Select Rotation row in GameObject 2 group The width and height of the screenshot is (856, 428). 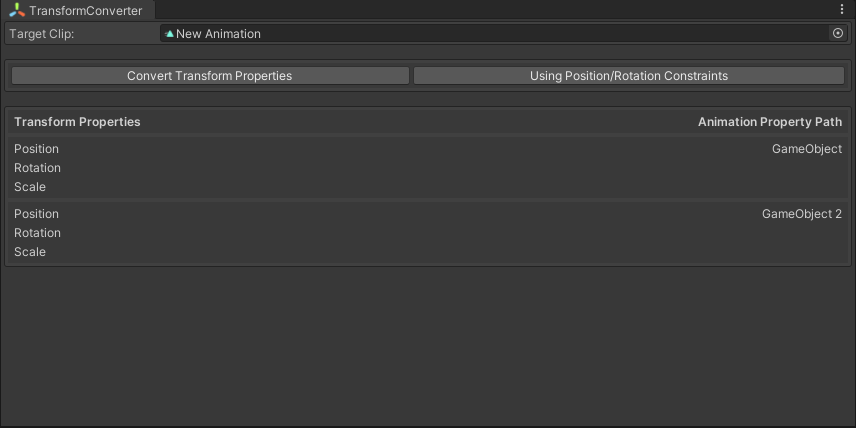pos(37,233)
